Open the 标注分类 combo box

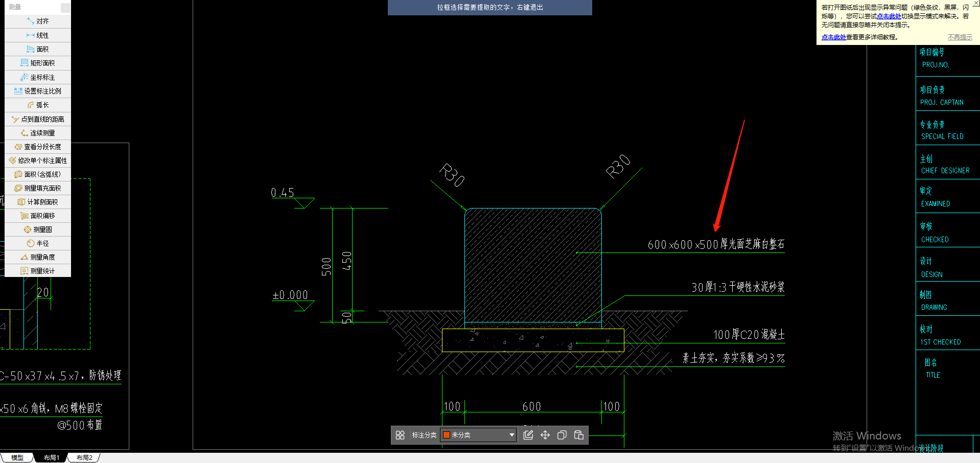tap(478, 435)
